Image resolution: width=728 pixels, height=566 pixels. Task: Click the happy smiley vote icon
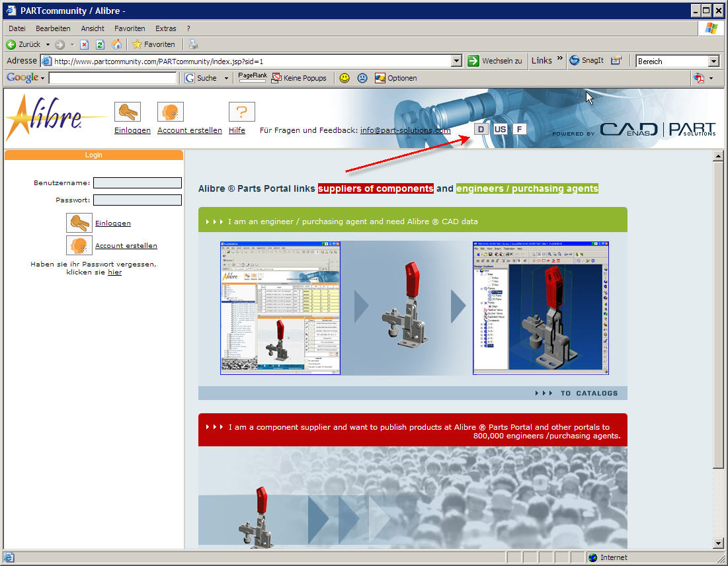tap(344, 78)
